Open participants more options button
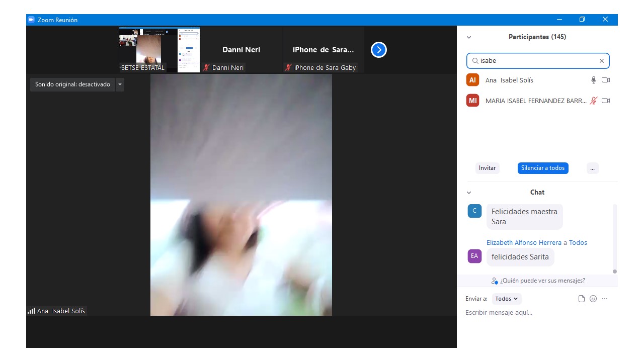The height and width of the screenshot is (362, 644). click(592, 168)
